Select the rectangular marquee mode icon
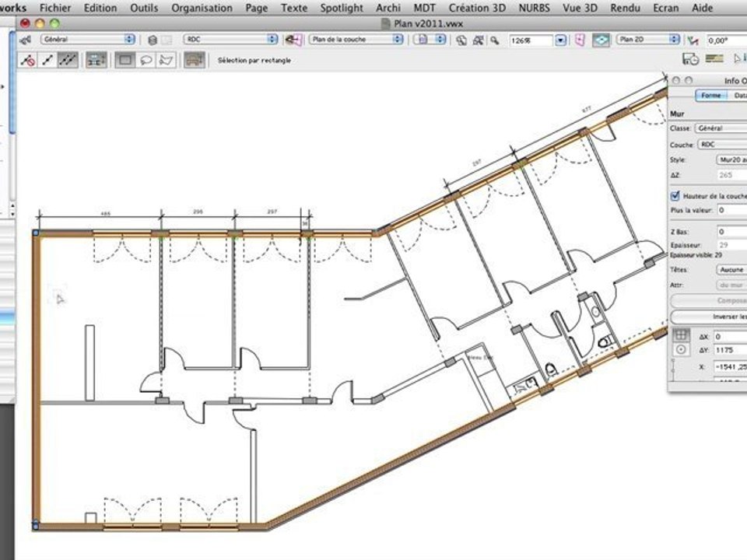Image resolution: width=747 pixels, height=560 pixels. click(125, 61)
